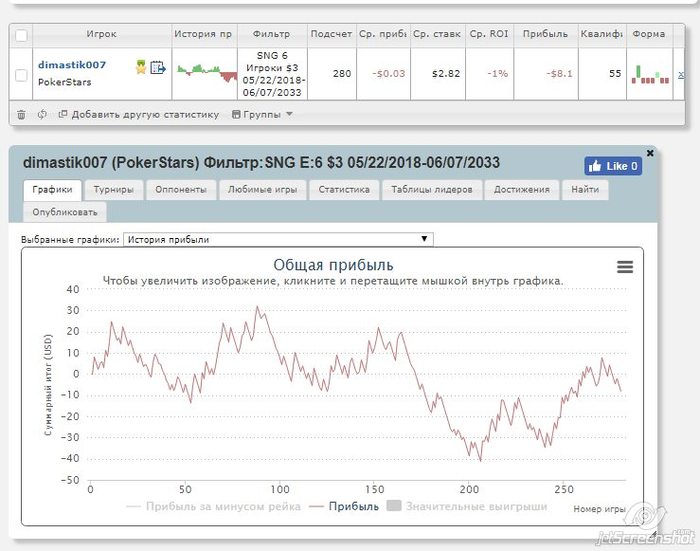Open the dimastik007 player link

click(x=72, y=65)
